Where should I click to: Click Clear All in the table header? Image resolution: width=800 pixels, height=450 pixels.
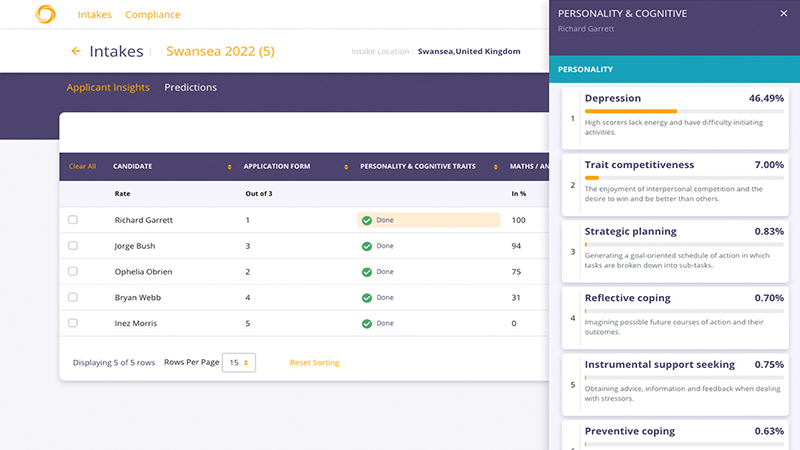coord(82,166)
